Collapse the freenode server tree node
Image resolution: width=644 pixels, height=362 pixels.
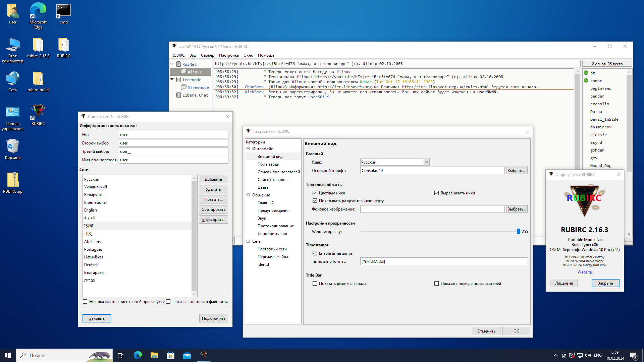point(172,79)
